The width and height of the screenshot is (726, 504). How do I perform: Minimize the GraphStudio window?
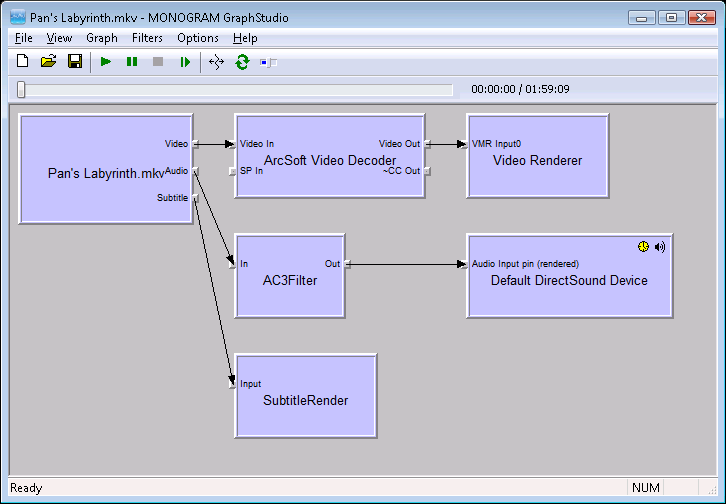pyautogui.click(x=641, y=18)
